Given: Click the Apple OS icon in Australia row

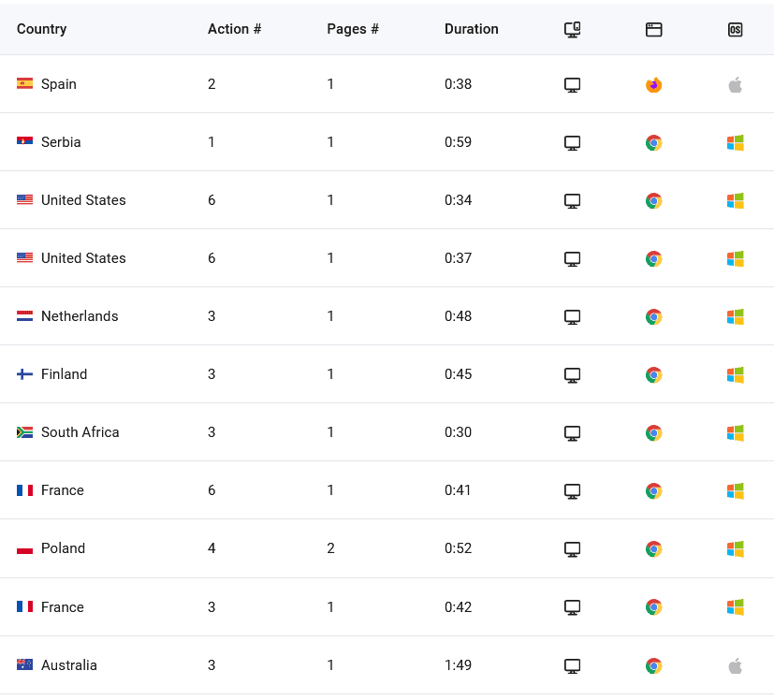Looking at the screenshot, I should click(x=735, y=665).
